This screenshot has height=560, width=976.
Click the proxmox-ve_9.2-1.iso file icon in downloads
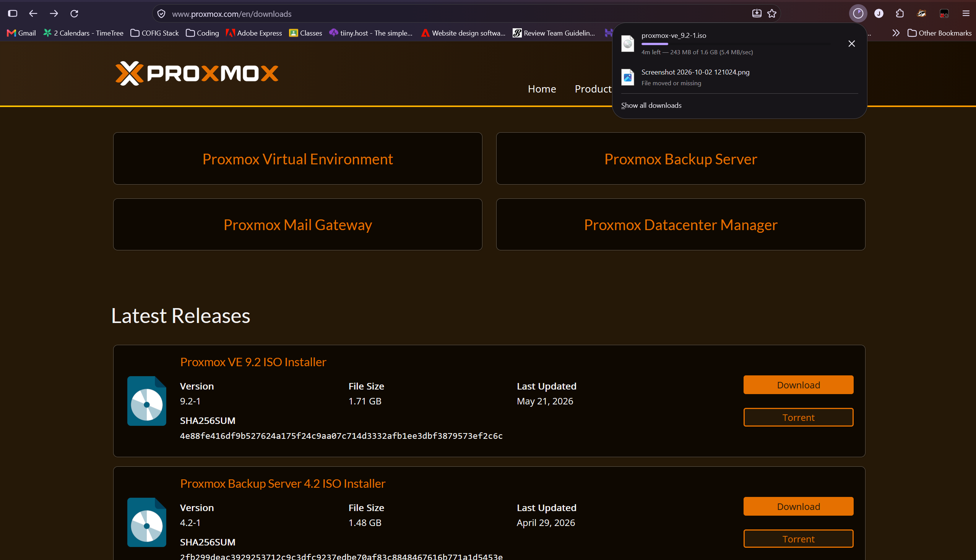628,43
